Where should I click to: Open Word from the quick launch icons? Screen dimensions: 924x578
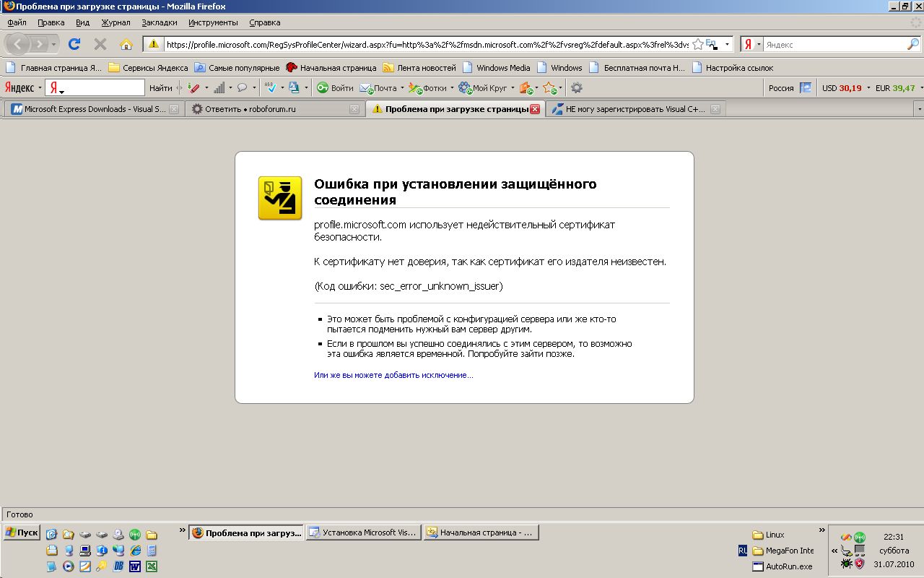click(x=135, y=566)
